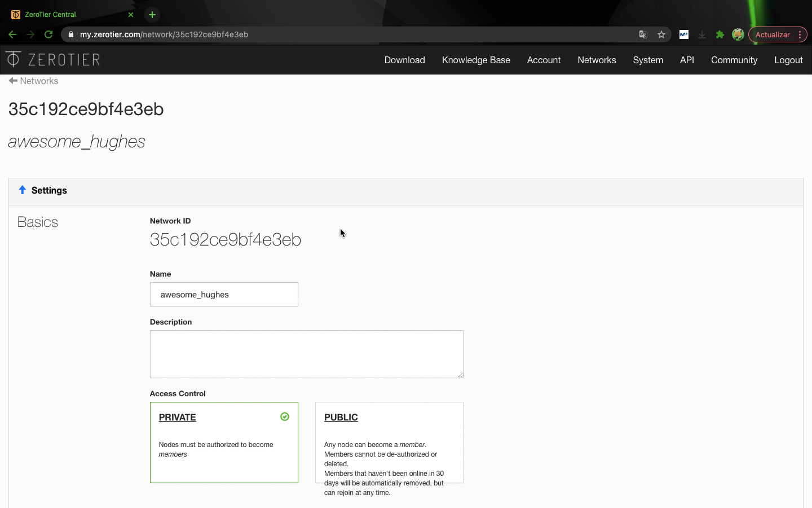Open Chrome three-dot menu
Screen dimensions: 812x508
(800, 34)
